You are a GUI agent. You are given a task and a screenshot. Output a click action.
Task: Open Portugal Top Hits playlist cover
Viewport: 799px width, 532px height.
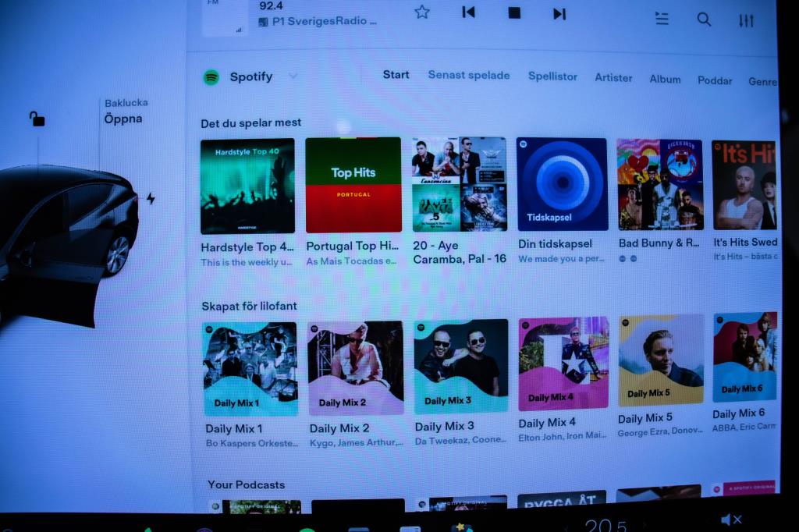point(353,185)
